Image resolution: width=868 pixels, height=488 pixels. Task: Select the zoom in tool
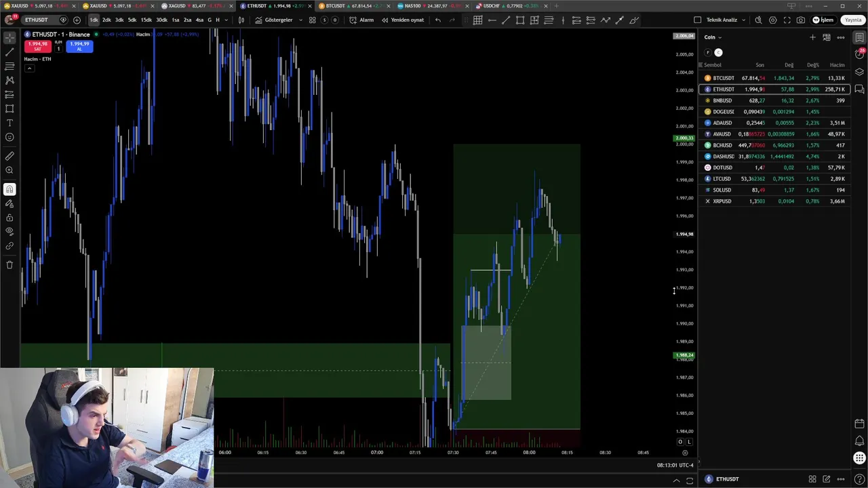click(x=9, y=170)
